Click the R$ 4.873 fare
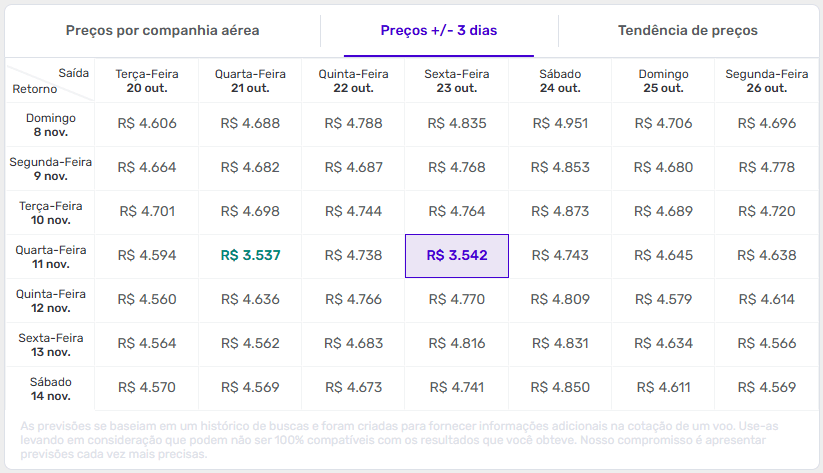The width and height of the screenshot is (823, 473). click(561, 211)
